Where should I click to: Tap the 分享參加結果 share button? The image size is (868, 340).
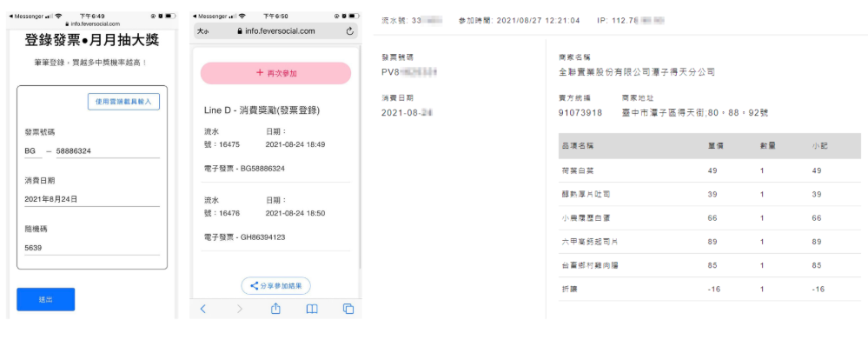275,286
